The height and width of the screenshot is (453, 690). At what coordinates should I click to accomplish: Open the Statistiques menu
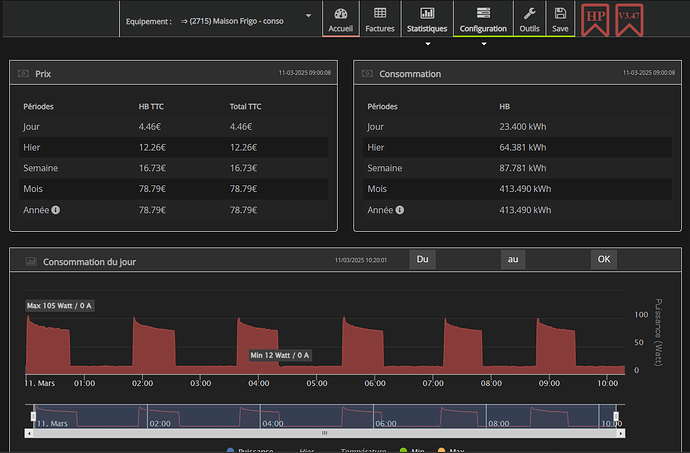pos(427,20)
